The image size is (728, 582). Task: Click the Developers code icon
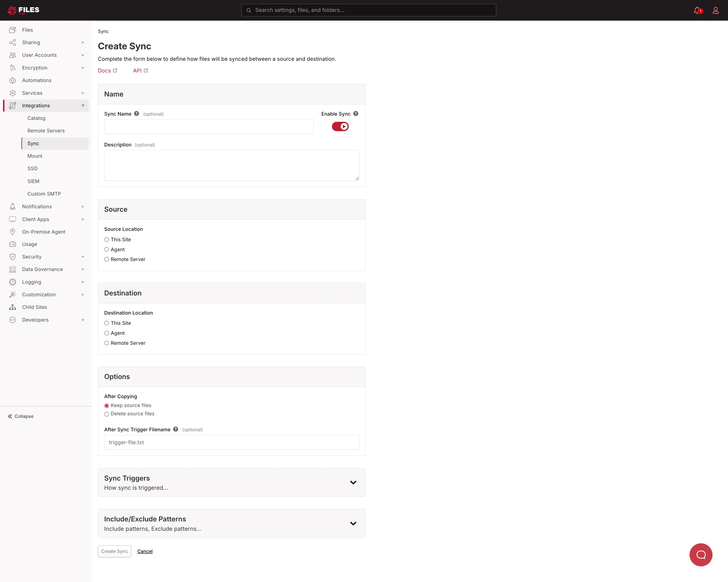[13, 320]
